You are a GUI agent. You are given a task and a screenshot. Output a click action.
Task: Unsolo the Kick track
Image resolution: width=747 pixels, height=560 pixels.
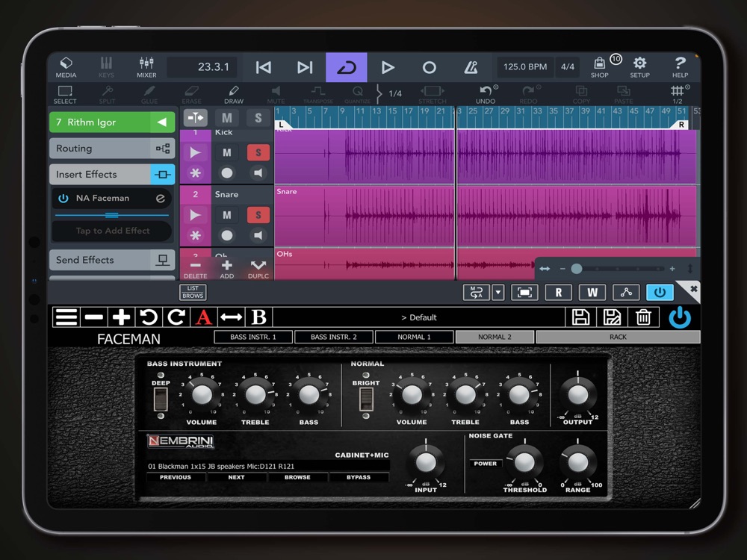[258, 152]
